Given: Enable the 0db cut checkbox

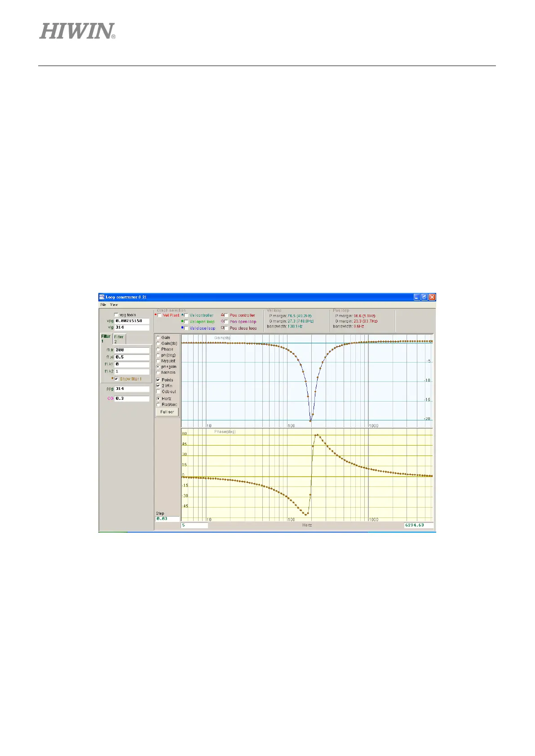Looking at the screenshot, I should tap(158, 391).
